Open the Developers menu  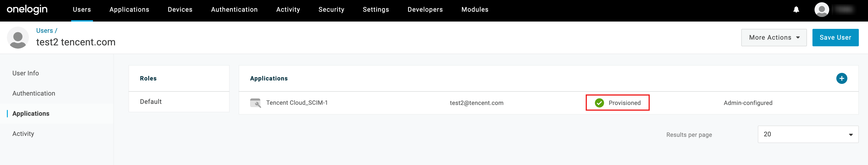click(425, 9)
